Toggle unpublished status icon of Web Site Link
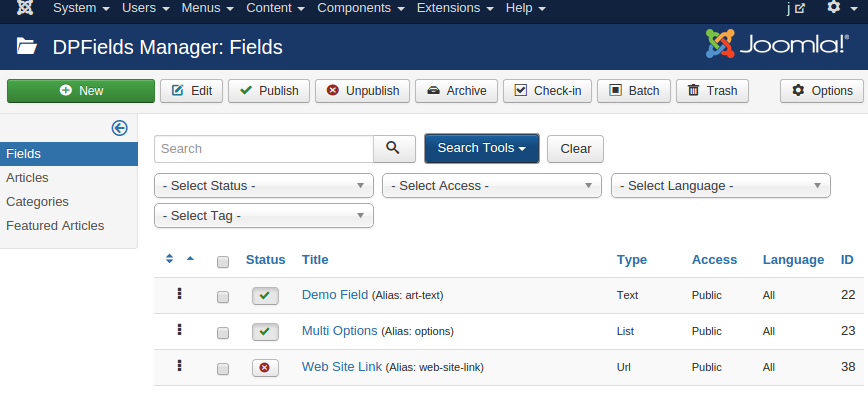The width and height of the screenshot is (868, 401). pyautogui.click(x=265, y=368)
